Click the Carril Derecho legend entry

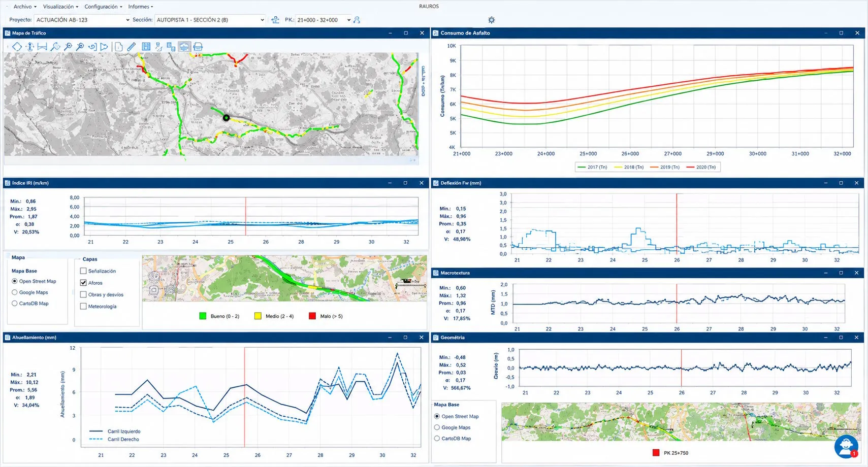click(x=114, y=440)
